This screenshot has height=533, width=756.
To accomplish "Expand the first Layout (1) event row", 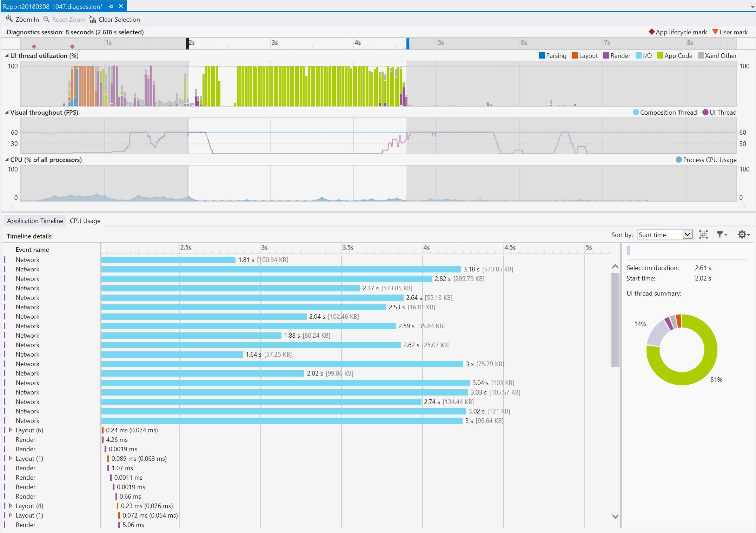I will point(11,458).
